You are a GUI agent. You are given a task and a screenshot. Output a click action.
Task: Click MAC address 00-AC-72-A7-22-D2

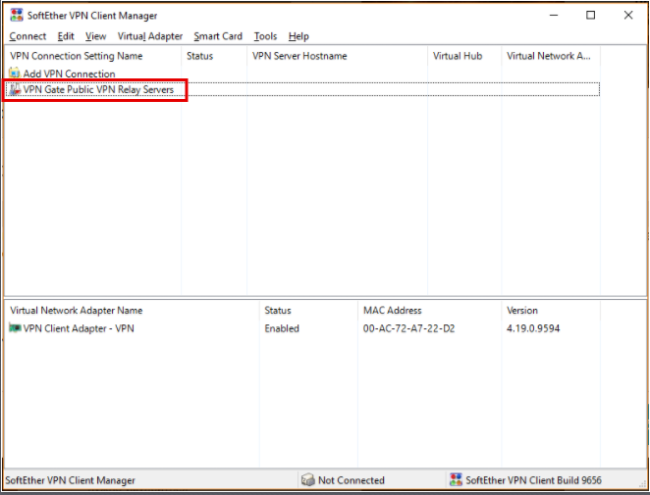pos(409,329)
